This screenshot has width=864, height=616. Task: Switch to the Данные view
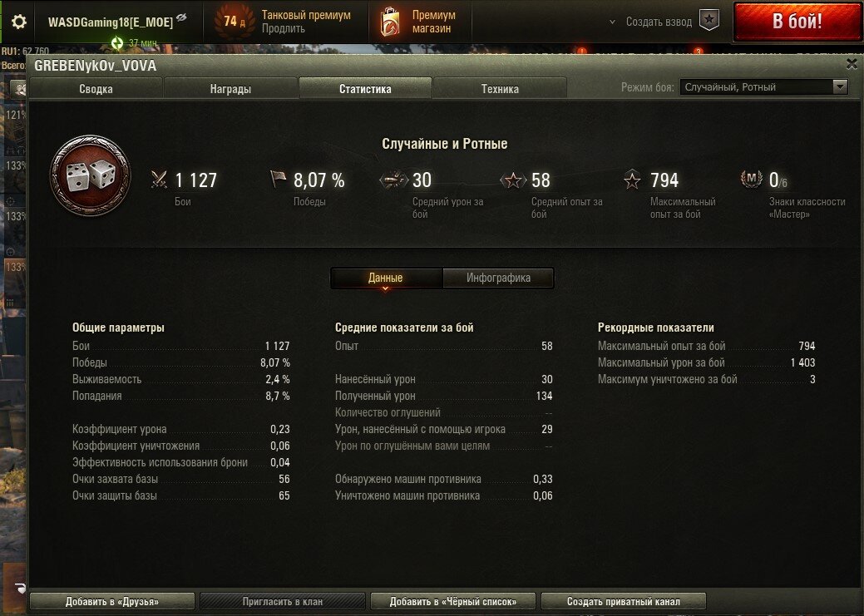(x=386, y=278)
